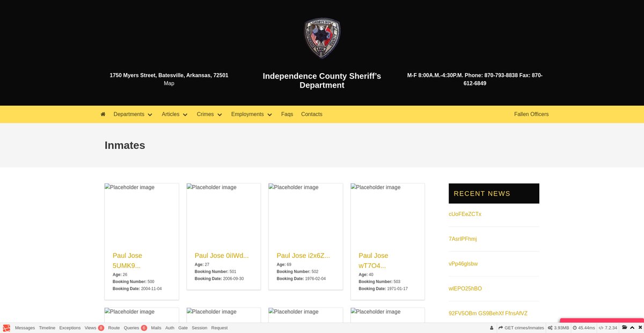
Task: Close the debugbar with the X icon
Action: tap(640, 328)
